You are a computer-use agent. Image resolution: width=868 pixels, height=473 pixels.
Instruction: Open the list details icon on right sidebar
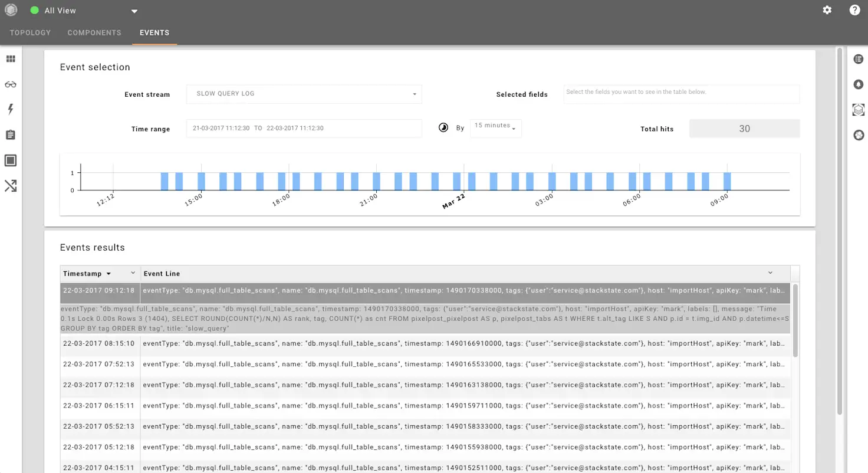(x=859, y=59)
